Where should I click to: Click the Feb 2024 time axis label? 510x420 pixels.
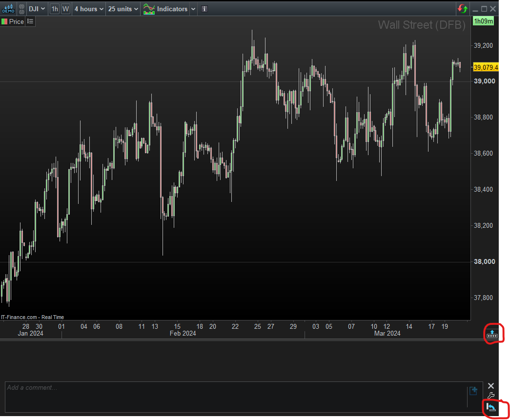[x=183, y=334]
